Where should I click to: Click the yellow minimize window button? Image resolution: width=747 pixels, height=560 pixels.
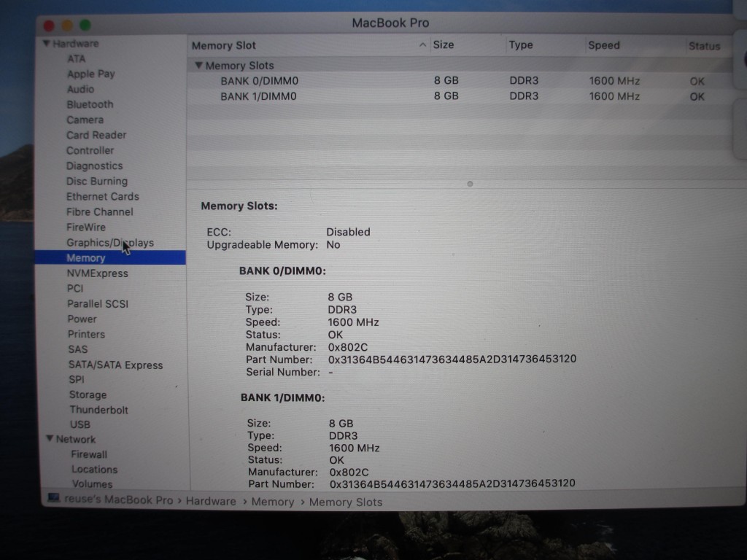coord(67,26)
